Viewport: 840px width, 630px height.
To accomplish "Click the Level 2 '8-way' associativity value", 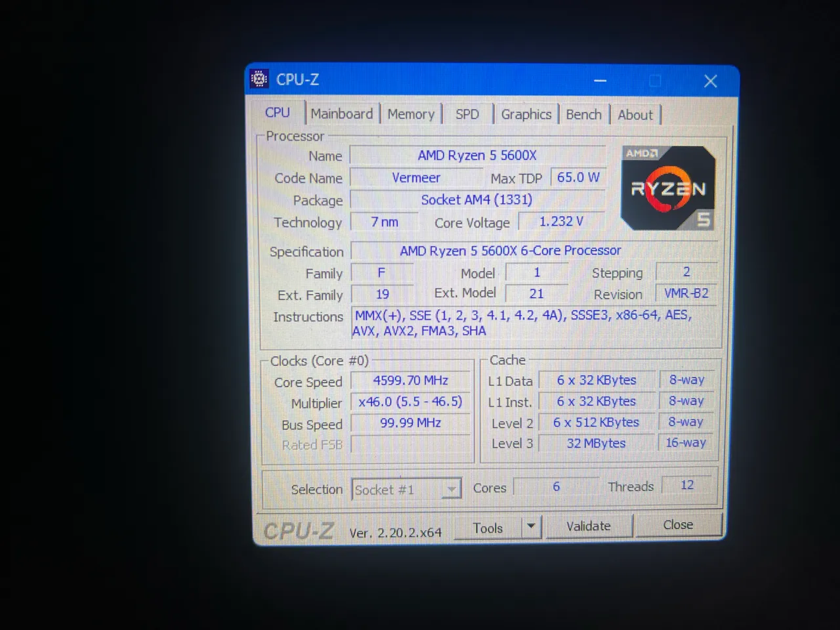I will [686, 421].
